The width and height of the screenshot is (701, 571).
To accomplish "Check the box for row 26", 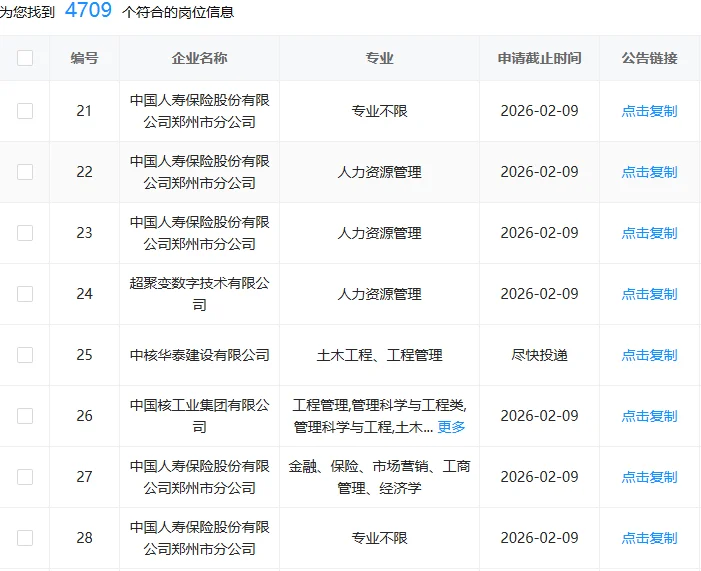I will 25,416.
